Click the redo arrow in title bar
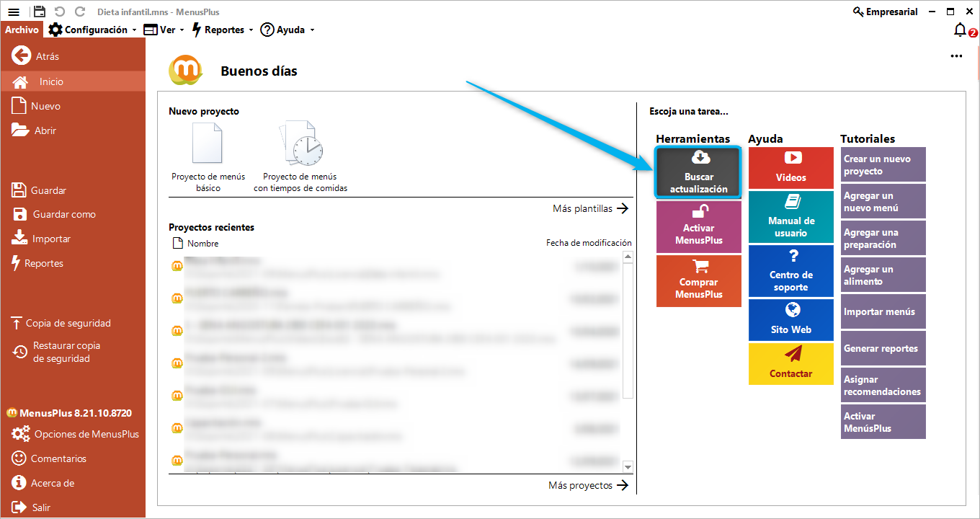This screenshot has height=519, width=980. [80, 12]
